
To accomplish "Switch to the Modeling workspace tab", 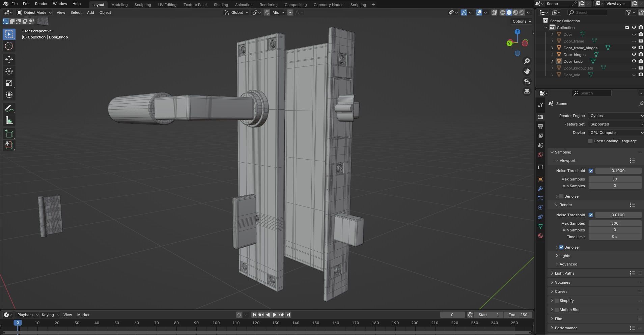I will coord(119,5).
